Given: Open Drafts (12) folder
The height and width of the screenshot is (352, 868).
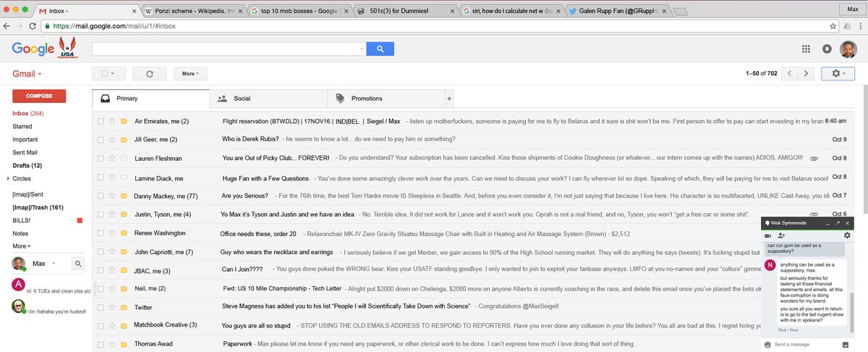Looking at the screenshot, I should [x=27, y=166].
